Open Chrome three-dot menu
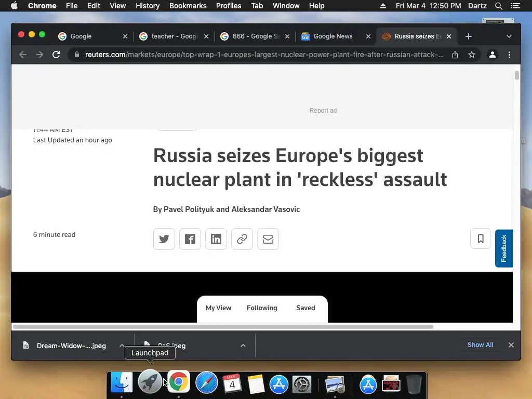Screen dimensions: 532x399 click(x=509, y=55)
